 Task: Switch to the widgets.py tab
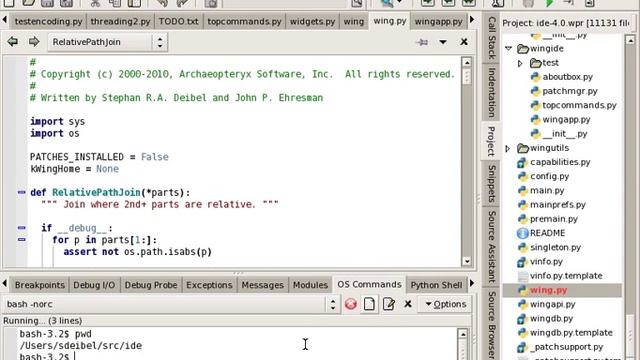(x=312, y=21)
